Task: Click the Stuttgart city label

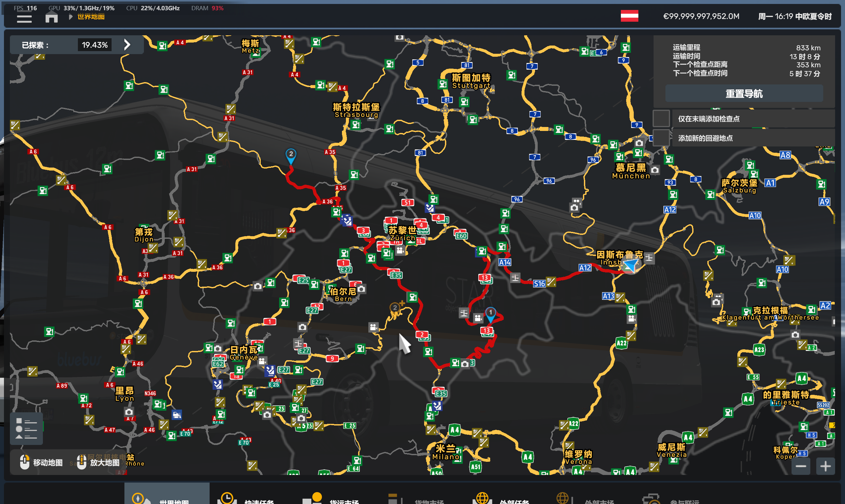Action: point(471,81)
